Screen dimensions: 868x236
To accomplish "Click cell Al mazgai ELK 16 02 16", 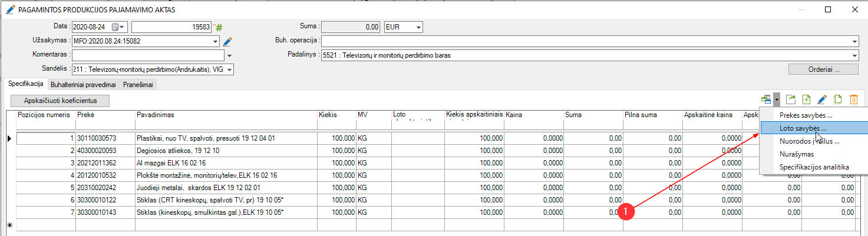I will (226, 163).
